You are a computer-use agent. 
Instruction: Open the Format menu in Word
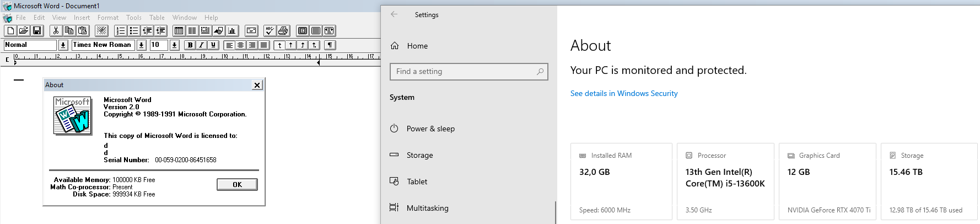click(108, 18)
